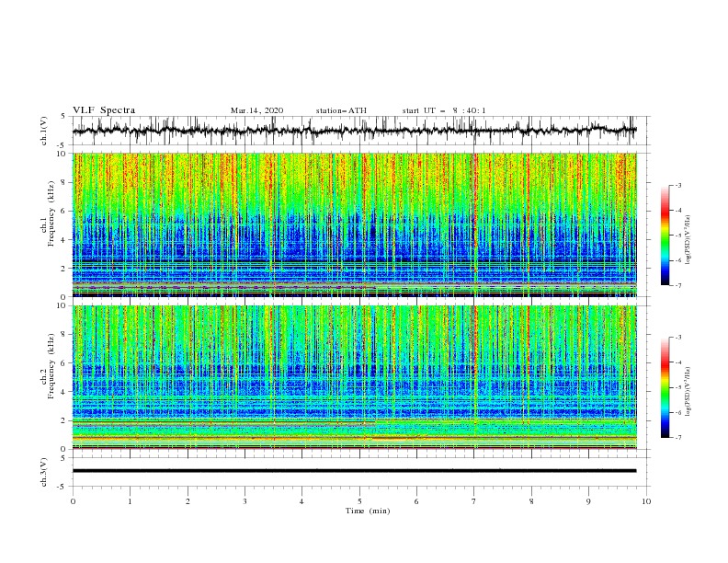Click the time axis tick label "10" at the end
Image resolution: width=728 pixels, height=563 pixels.
646,501
